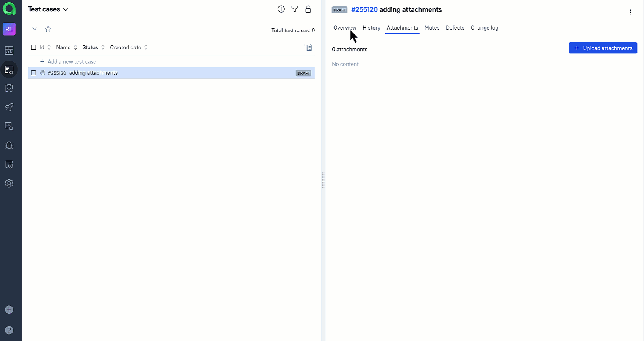Open the filter funnel icon
The height and width of the screenshot is (341, 644).
295,9
